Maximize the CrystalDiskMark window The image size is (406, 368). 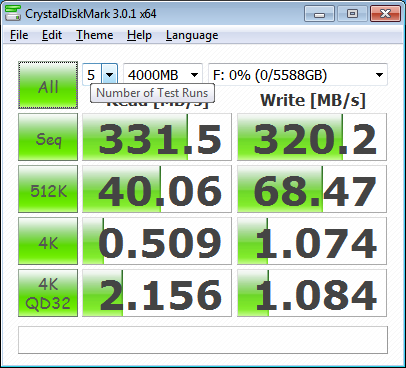point(352,14)
